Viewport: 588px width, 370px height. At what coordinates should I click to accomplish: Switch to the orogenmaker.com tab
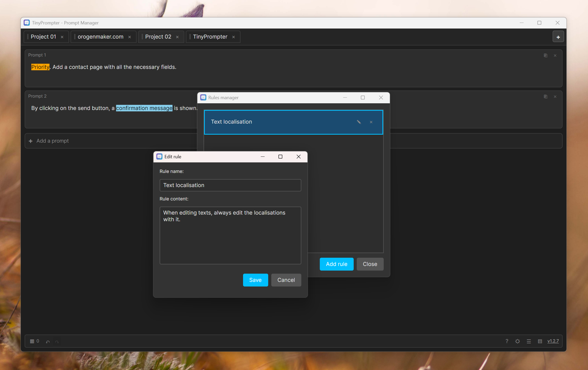[x=100, y=37]
